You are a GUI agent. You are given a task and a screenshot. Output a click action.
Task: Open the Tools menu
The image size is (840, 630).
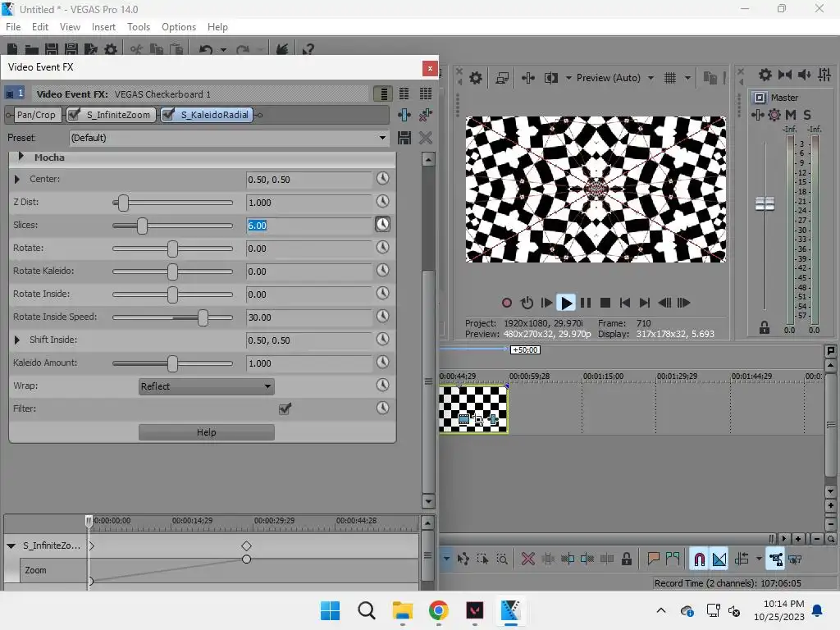click(138, 27)
